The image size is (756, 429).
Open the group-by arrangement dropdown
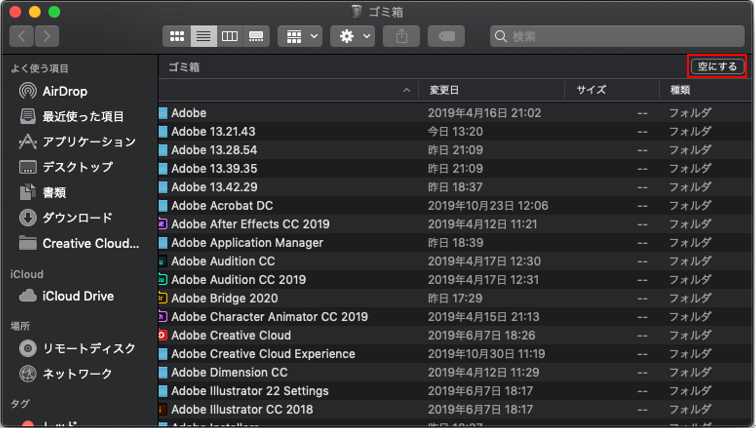coord(300,36)
